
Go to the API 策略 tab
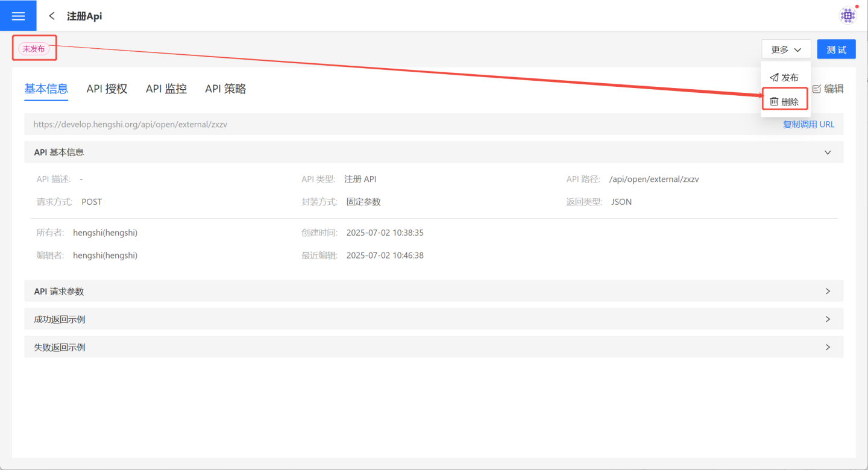225,89
